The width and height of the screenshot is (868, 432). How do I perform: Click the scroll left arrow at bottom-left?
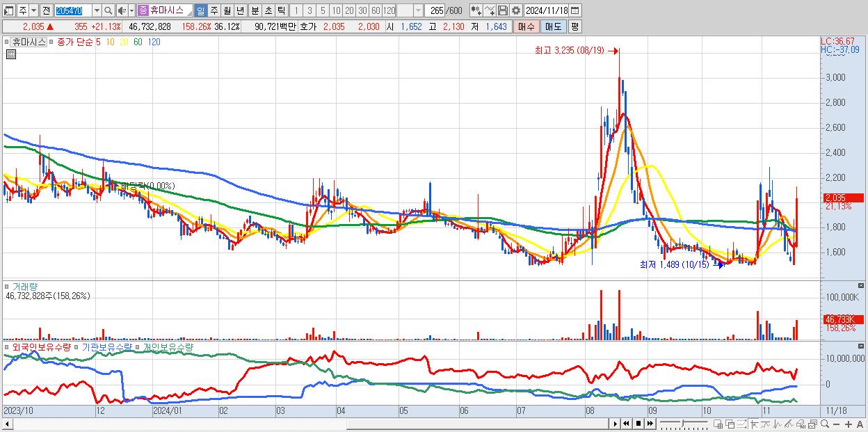7,424
